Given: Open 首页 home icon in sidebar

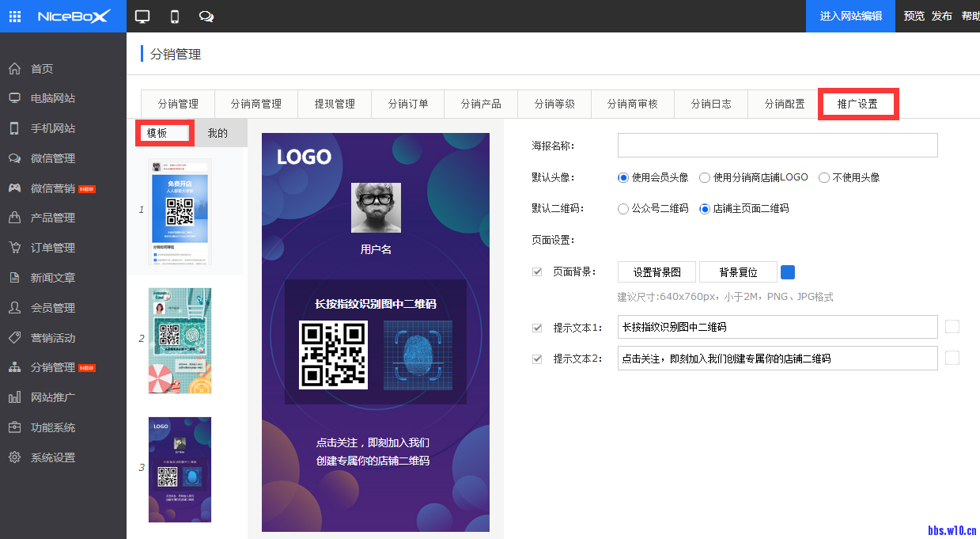Looking at the screenshot, I should click(14, 69).
